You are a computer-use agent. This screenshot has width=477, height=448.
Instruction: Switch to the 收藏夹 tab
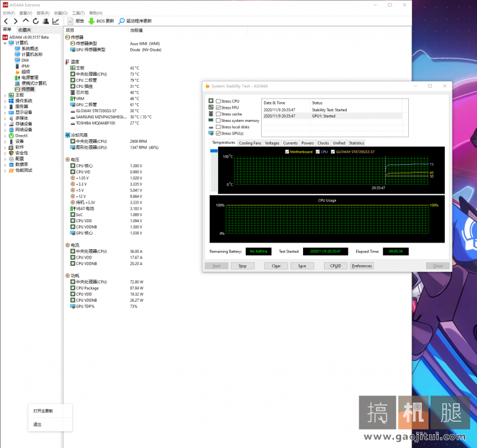point(25,30)
